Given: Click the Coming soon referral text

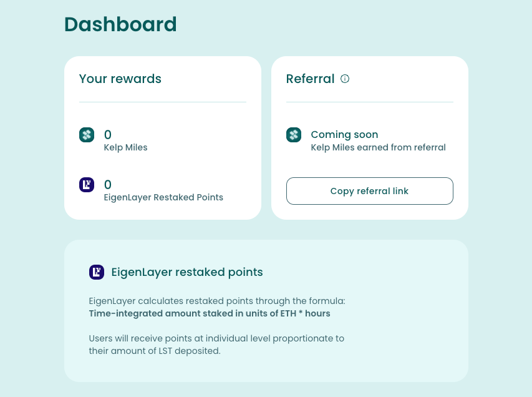Looking at the screenshot, I should 344,134.
